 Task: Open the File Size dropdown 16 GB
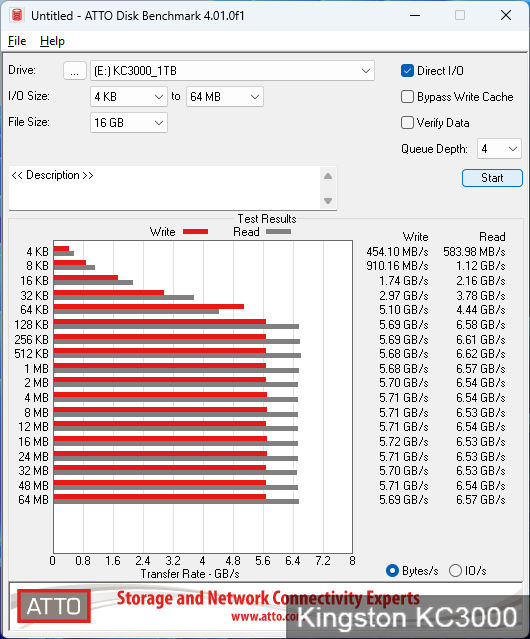click(129, 123)
